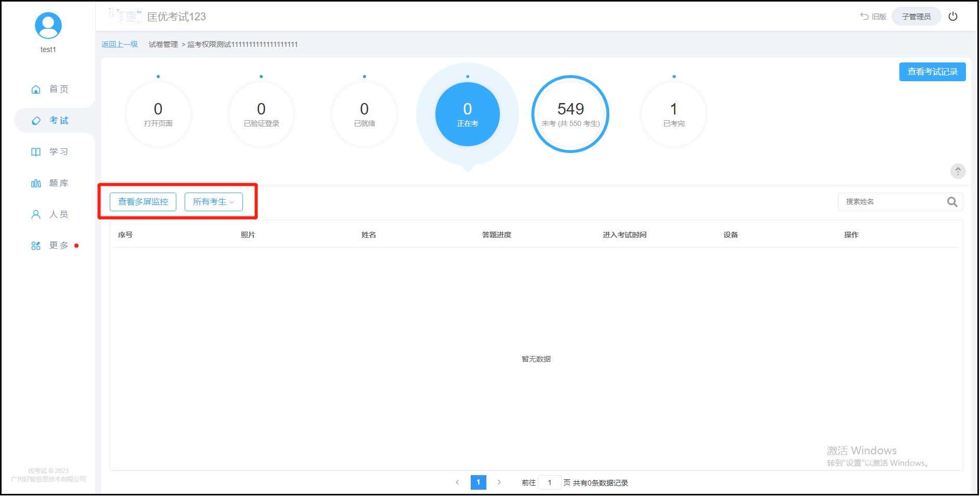Open the 所有考生 dropdown
This screenshot has height=497, width=980.
tap(213, 202)
